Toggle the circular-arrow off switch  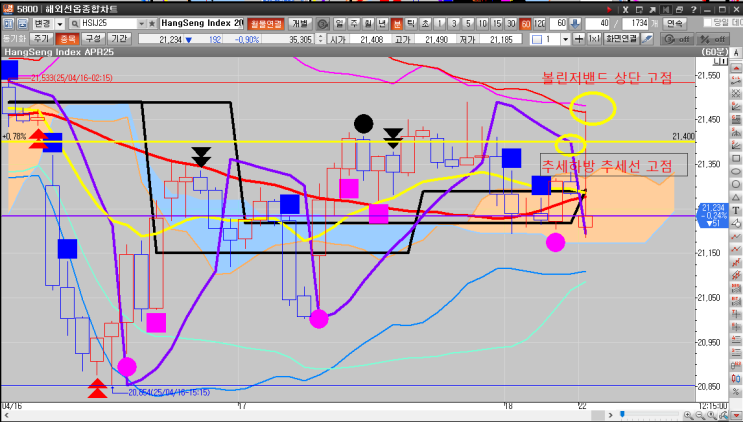(677, 39)
